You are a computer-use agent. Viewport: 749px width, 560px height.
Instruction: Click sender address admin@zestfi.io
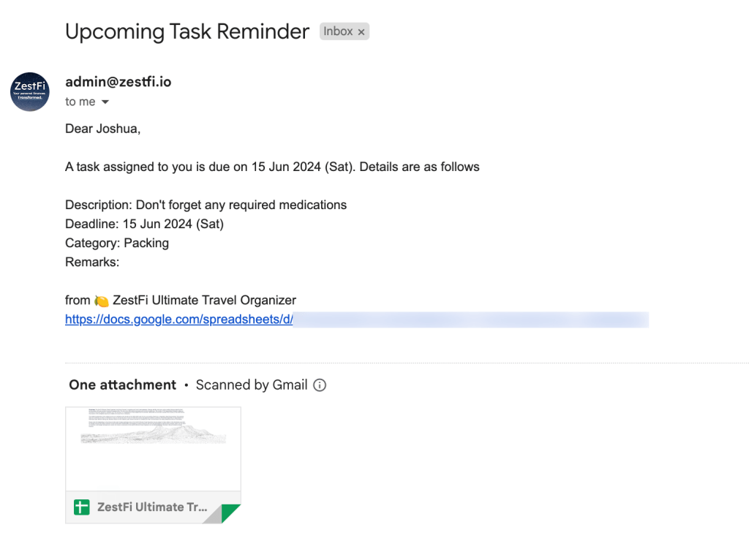pos(118,82)
